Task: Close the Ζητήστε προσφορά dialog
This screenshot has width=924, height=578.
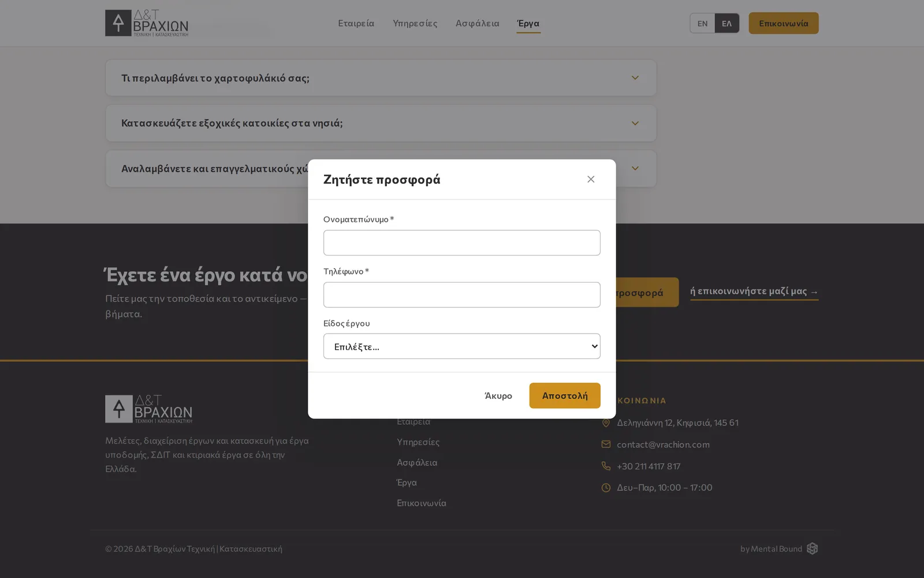Action: tap(590, 179)
